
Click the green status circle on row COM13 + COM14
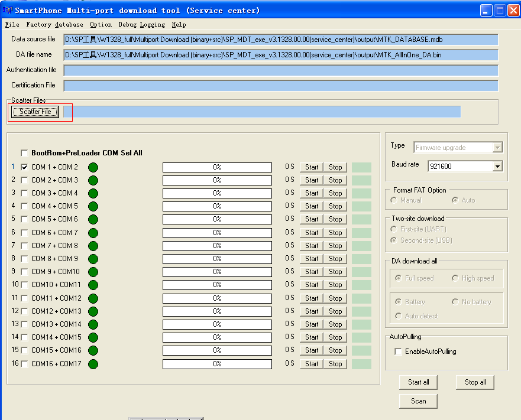93,324
